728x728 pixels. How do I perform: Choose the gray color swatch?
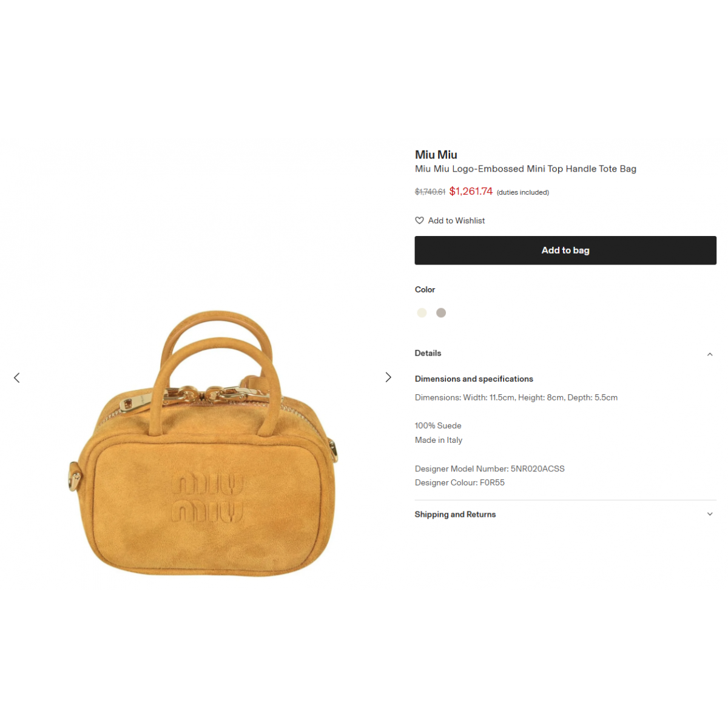click(x=441, y=312)
